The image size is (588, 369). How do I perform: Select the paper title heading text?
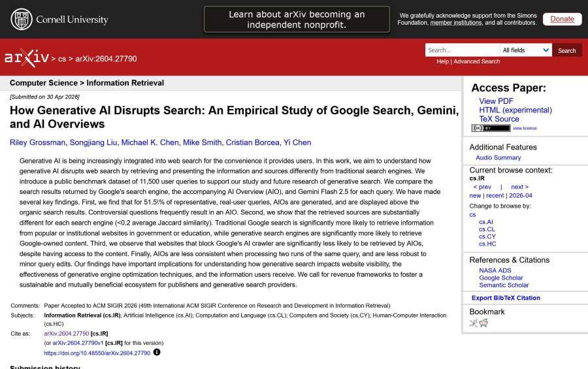point(235,117)
